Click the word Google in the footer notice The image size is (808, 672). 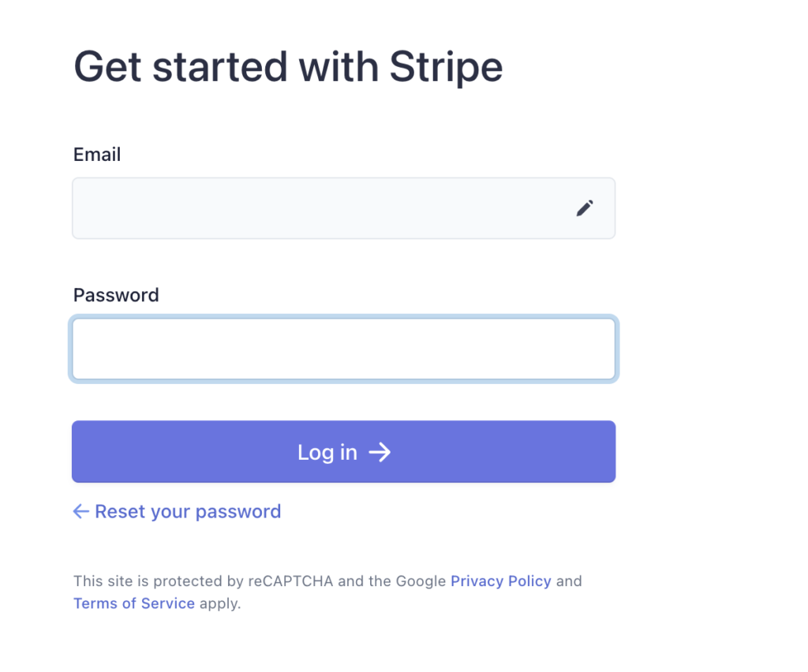[x=421, y=581]
